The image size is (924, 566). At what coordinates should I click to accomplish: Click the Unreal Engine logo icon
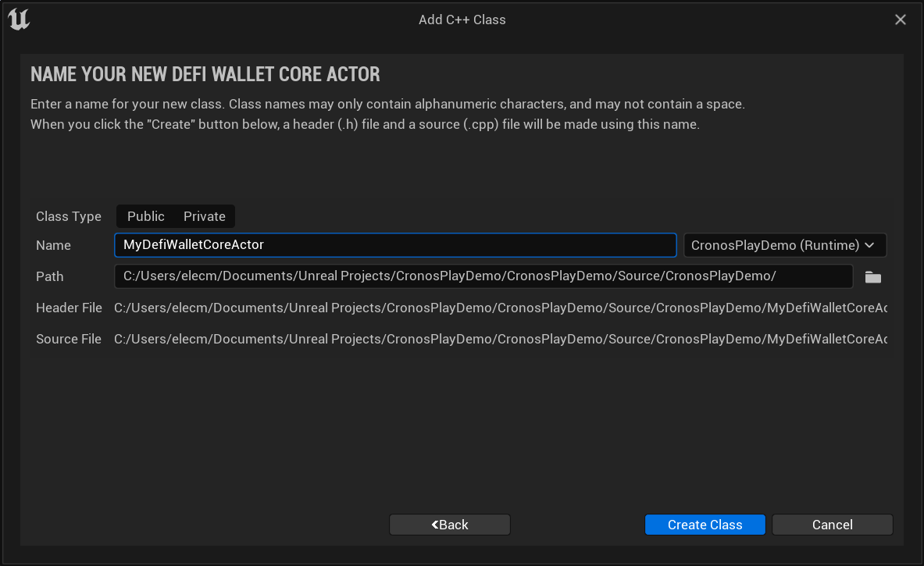pyautogui.click(x=20, y=20)
